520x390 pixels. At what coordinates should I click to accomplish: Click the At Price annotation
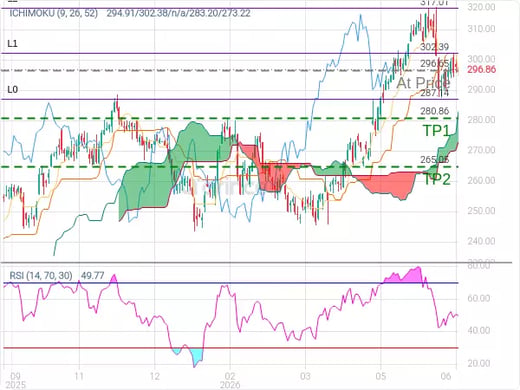click(423, 83)
